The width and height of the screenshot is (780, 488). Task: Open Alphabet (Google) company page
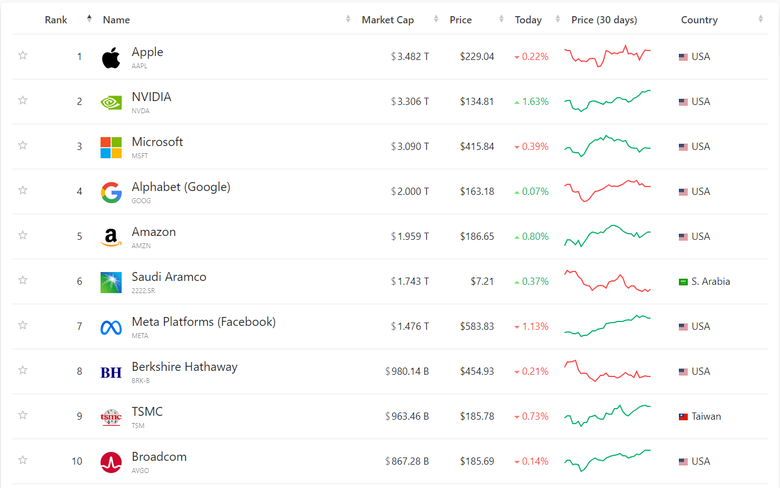(181, 187)
